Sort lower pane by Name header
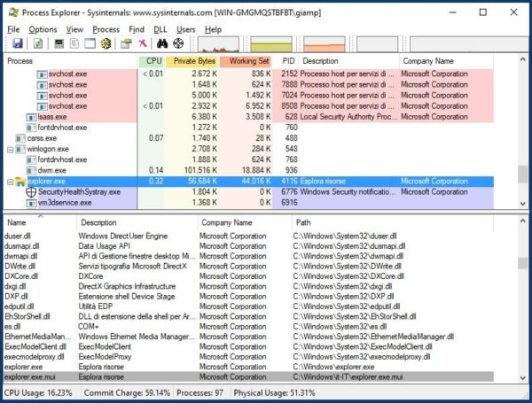The height and width of the screenshot is (403, 532). coord(17,222)
